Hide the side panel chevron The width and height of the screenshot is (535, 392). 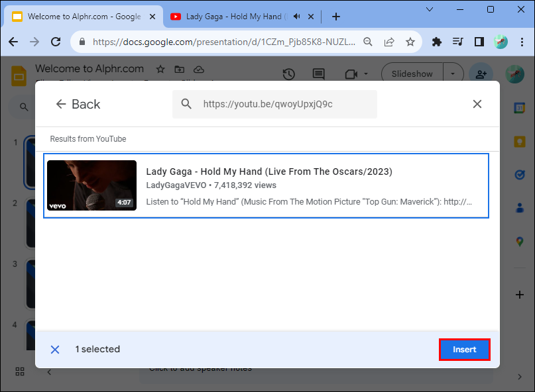pos(520,377)
